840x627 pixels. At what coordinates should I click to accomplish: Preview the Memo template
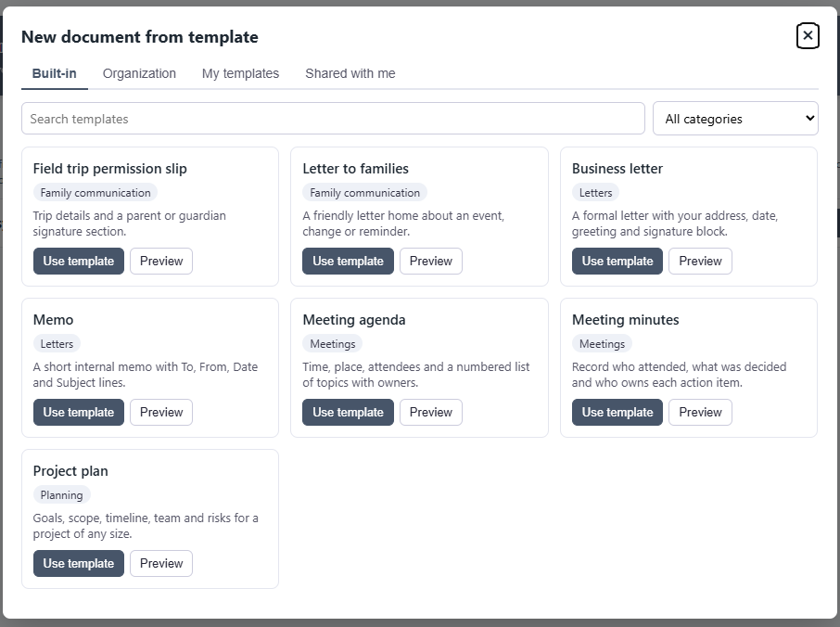click(x=161, y=412)
